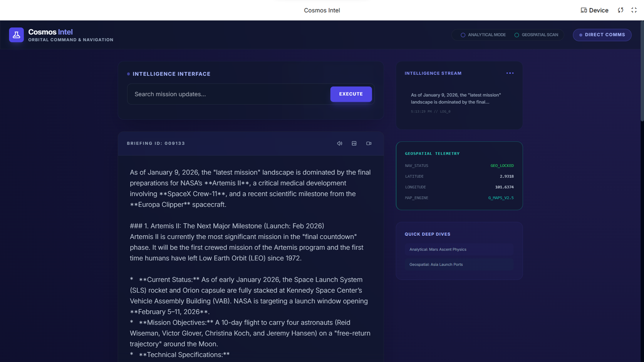Generate image using briefing picture icon
This screenshot has height=362, width=644.
pos(354,143)
